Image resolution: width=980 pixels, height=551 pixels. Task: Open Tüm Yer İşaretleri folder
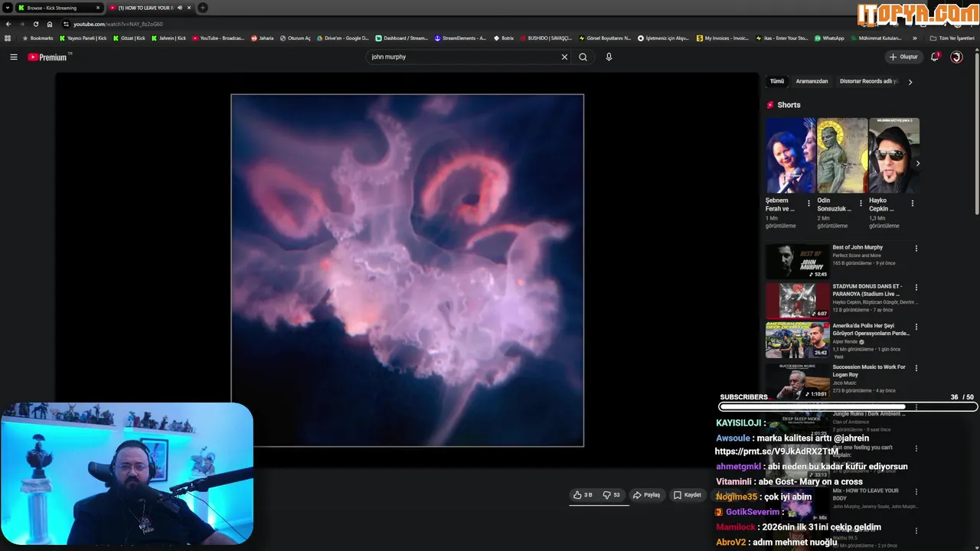[952, 37]
